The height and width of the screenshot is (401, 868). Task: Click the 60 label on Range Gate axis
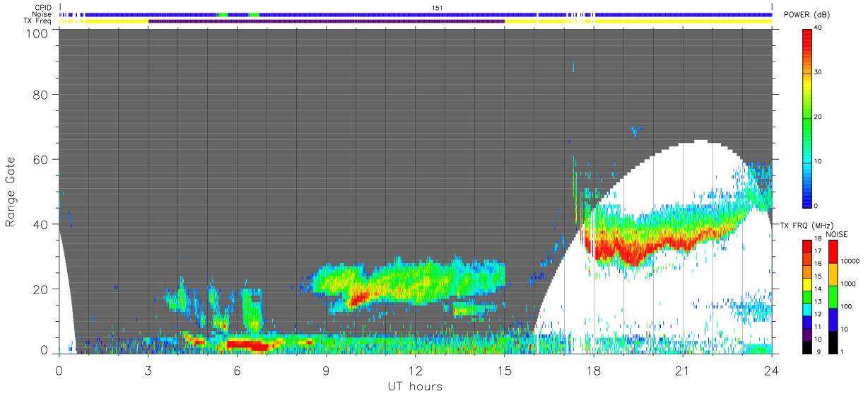click(x=41, y=159)
